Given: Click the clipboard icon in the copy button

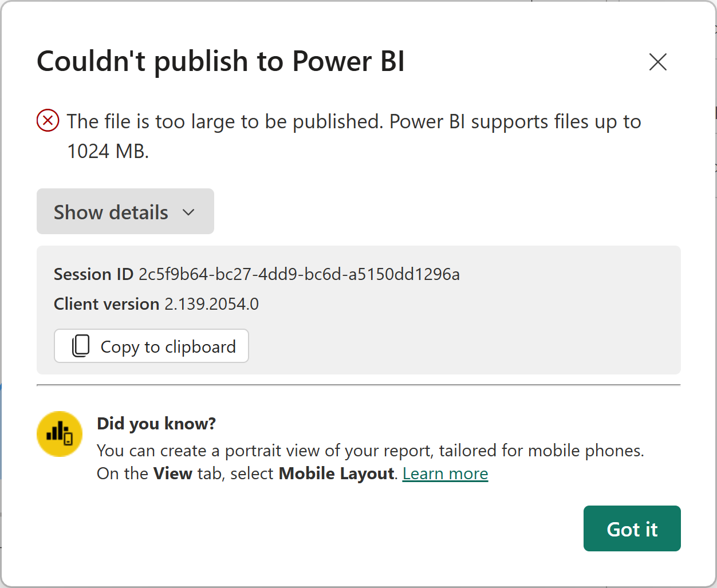Looking at the screenshot, I should click(81, 346).
